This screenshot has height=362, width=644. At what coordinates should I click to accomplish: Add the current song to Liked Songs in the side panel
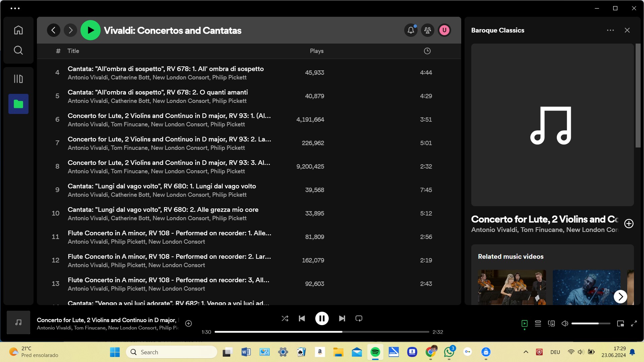pos(629,224)
